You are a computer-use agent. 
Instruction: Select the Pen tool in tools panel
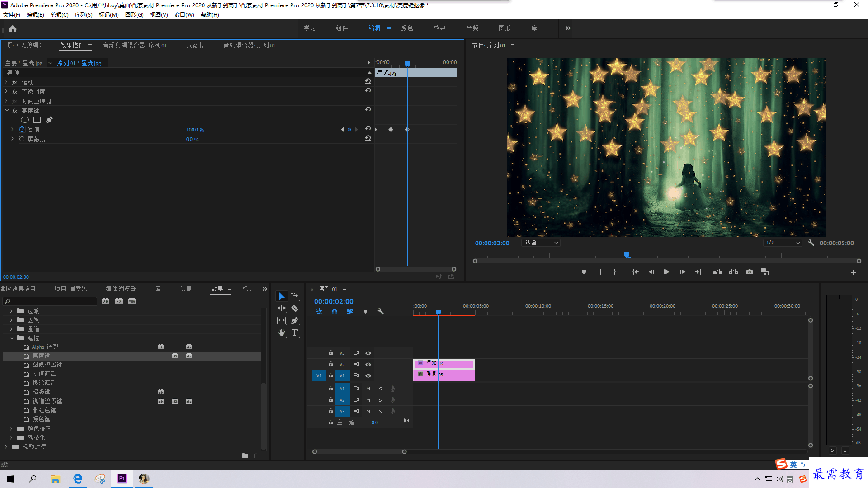(295, 320)
